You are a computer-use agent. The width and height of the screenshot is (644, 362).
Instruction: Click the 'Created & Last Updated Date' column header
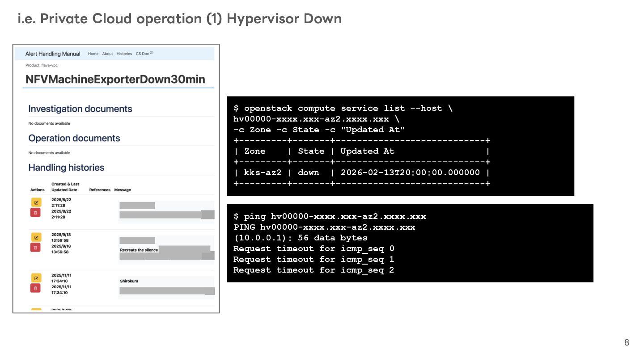pyautogui.click(x=65, y=187)
